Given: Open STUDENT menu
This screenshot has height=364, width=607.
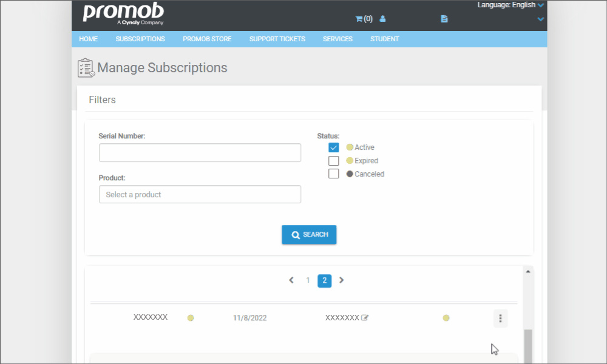Looking at the screenshot, I should [384, 39].
